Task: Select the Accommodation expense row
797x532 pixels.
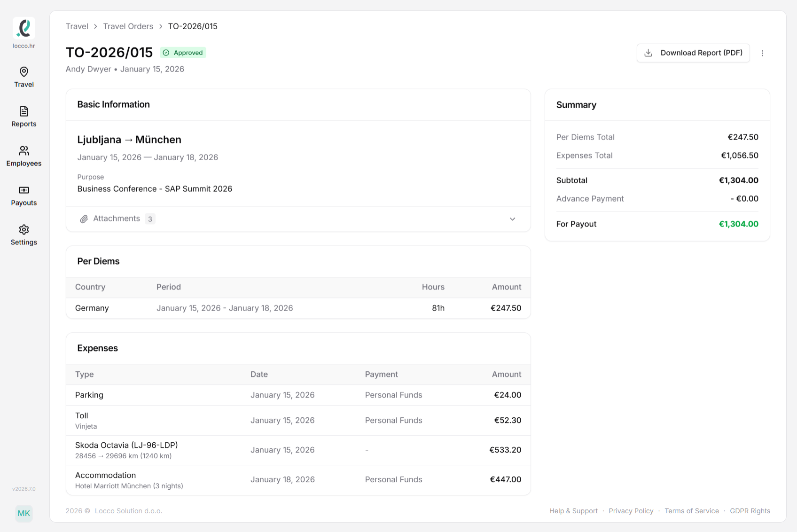Action: tap(298, 480)
